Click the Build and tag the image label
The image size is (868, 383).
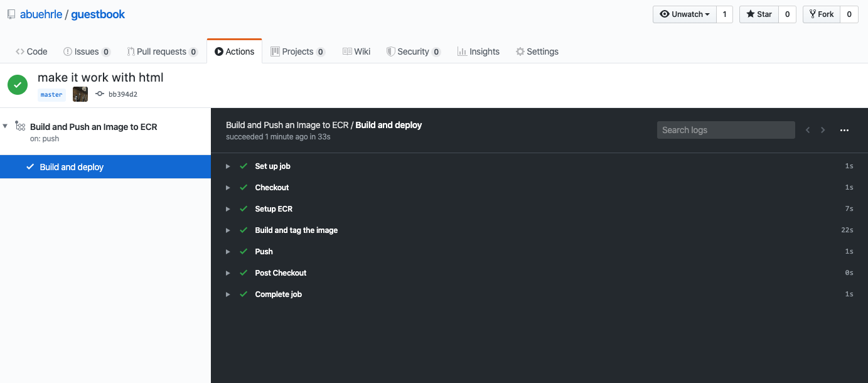pos(296,230)
